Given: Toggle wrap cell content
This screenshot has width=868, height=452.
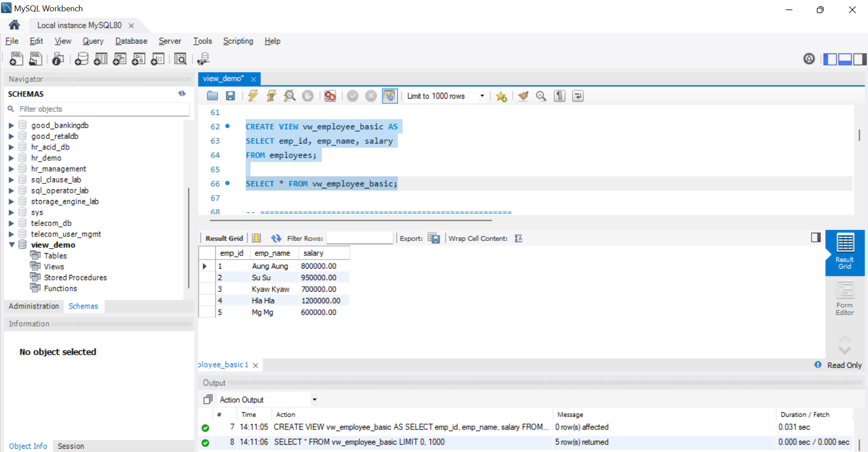Looking at the screenshot, I should 518,238.
